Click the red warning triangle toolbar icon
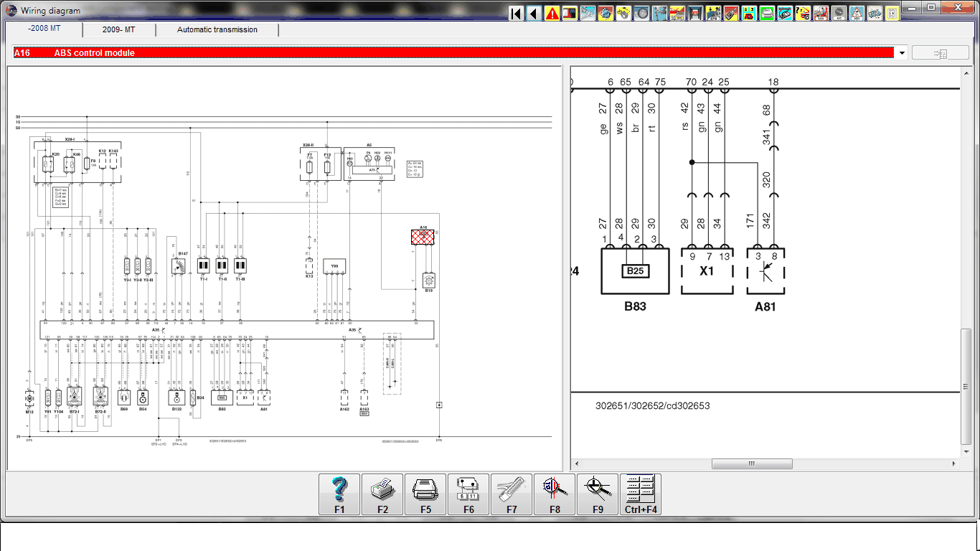 [552, 13]
